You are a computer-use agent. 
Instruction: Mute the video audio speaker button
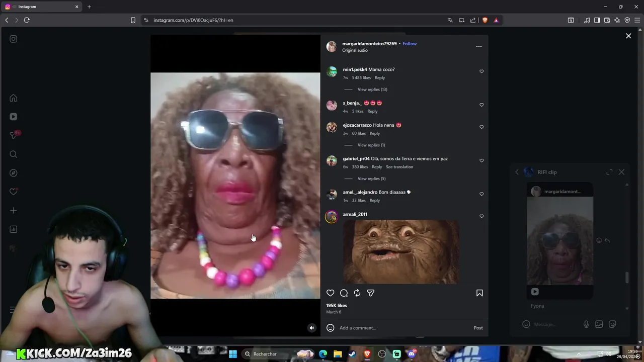[x=311, y=328]
